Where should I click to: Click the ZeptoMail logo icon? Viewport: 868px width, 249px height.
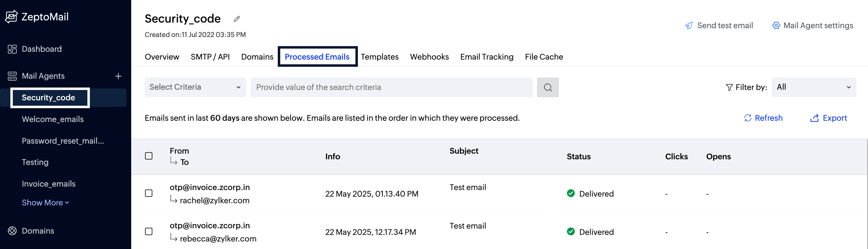coord(12,17)
